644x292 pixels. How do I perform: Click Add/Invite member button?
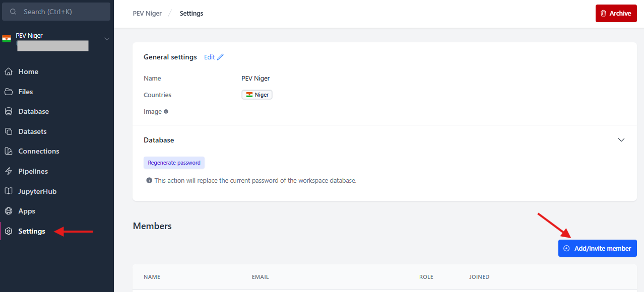pyautogui.click(x=597, y=248)
